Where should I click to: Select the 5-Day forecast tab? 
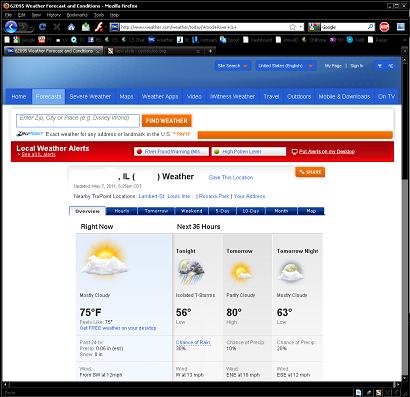coord(222,211)
